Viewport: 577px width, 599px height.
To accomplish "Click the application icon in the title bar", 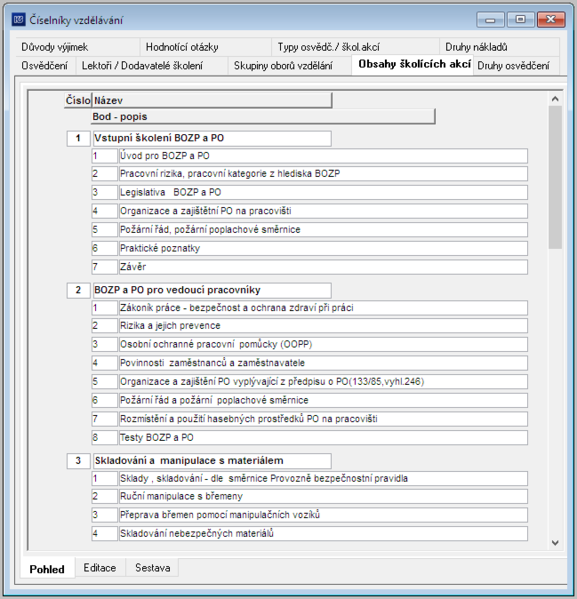I will coord(18,19).
